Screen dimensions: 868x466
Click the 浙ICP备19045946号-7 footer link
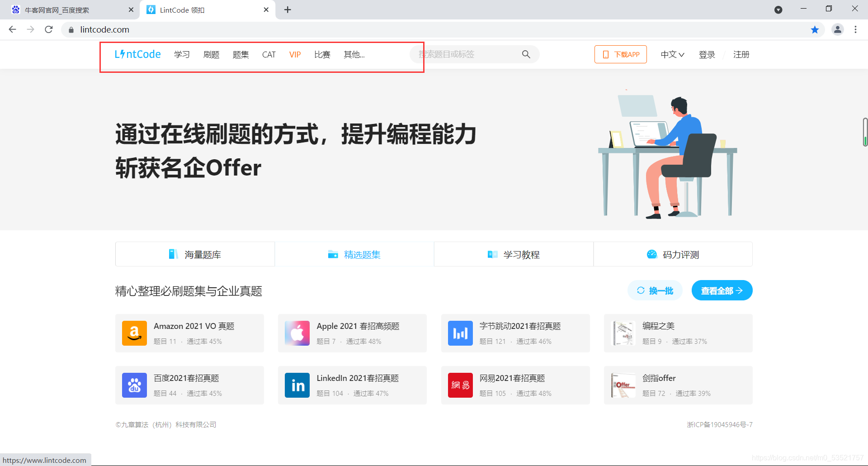pyautogui.click(x=720, y=424)
